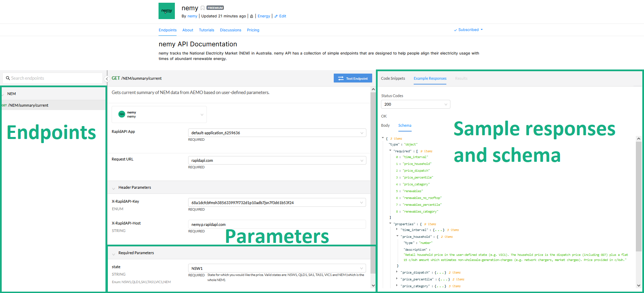The image size is (644, 293).
Task: Collapse the "properties" object node
Action: [390, 223]
